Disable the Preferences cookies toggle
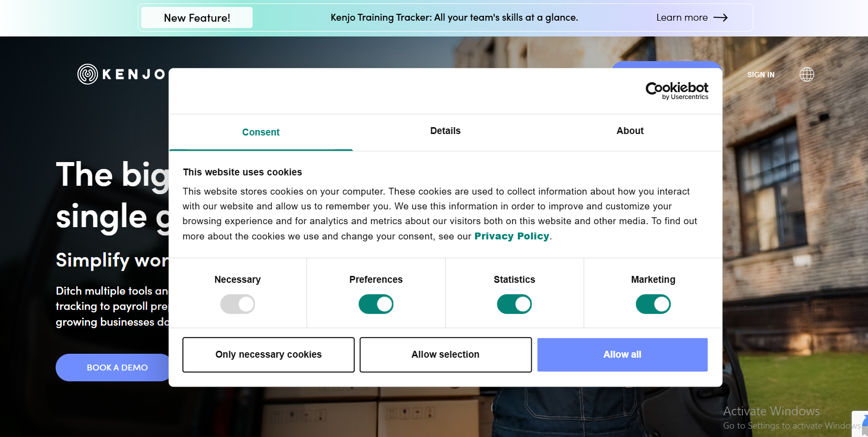The width and height of the screenshot is (868, 437). coord(376,304)
